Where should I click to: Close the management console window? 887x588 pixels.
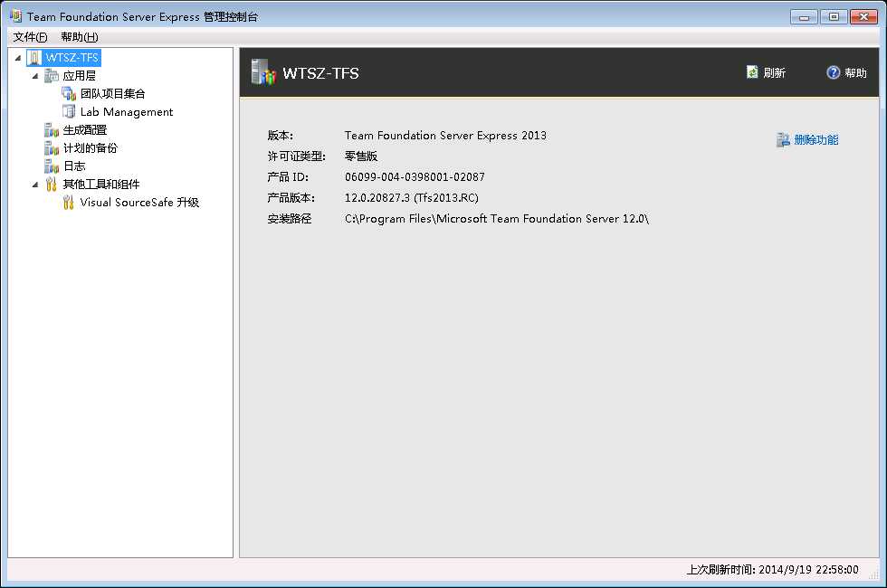[x=863, y=17]
